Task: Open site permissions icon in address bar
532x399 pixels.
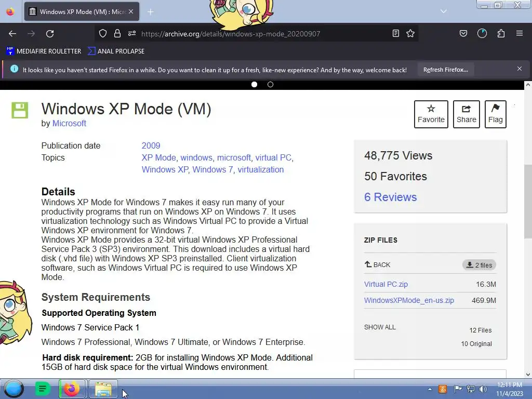Action: pyautogui.click(x=132, y=33)
